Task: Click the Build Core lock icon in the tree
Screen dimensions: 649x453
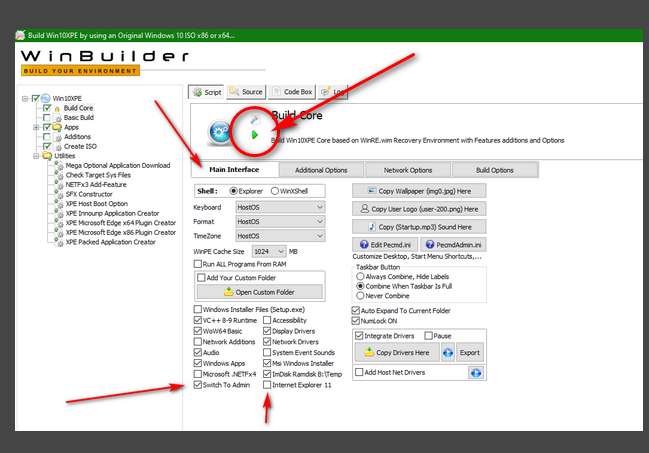Action: (57, 108)
